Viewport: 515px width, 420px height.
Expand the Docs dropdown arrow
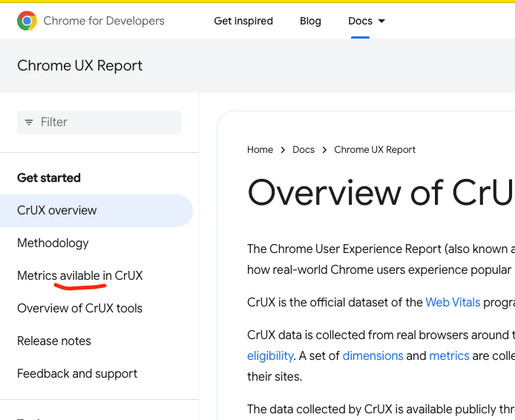[x=381, y=22]
